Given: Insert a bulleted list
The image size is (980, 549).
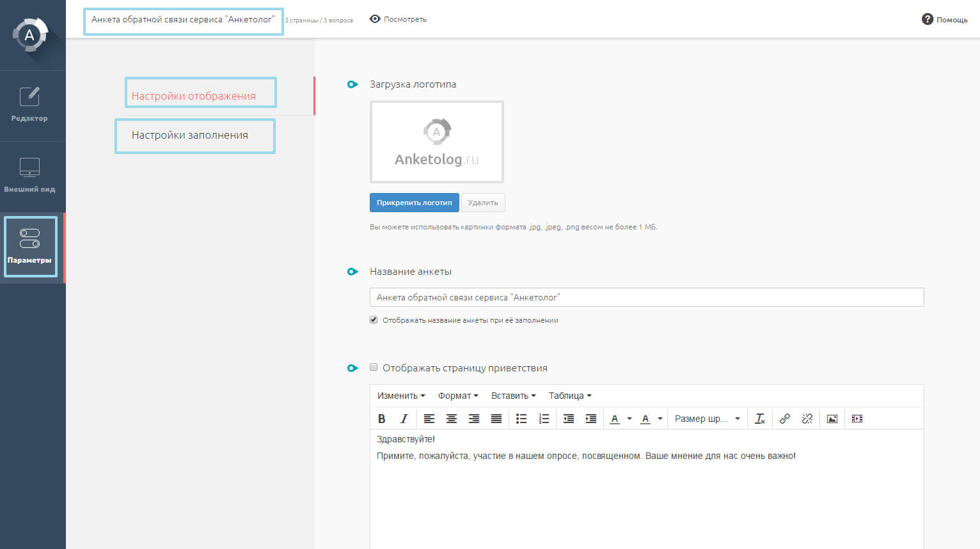Looking at the screenshot, I should (521, 419).
